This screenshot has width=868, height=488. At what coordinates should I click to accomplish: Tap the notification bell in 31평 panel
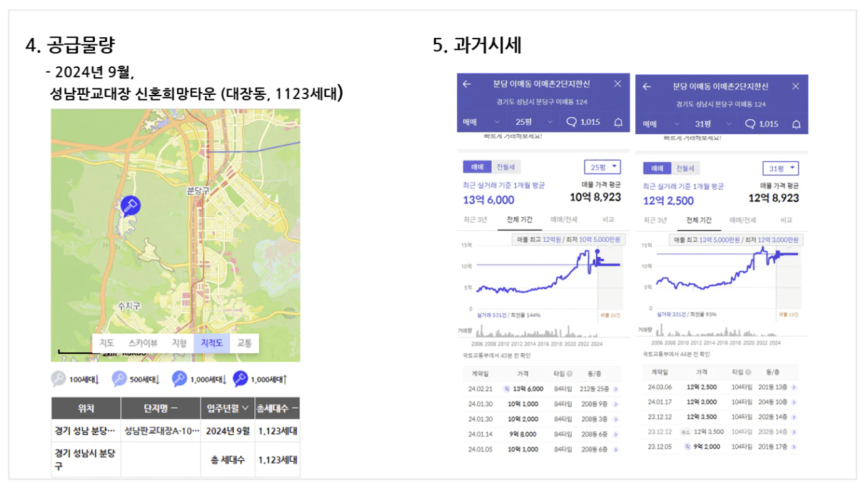(797, 124)
